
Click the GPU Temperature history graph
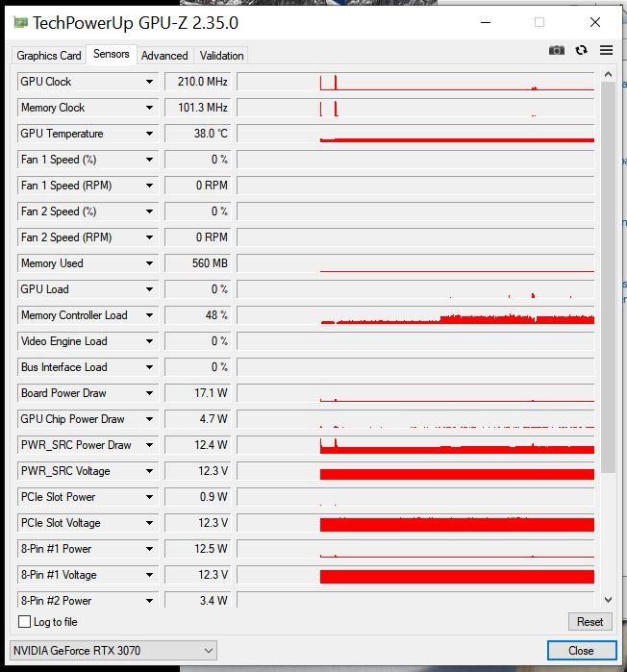click(415, 134)
